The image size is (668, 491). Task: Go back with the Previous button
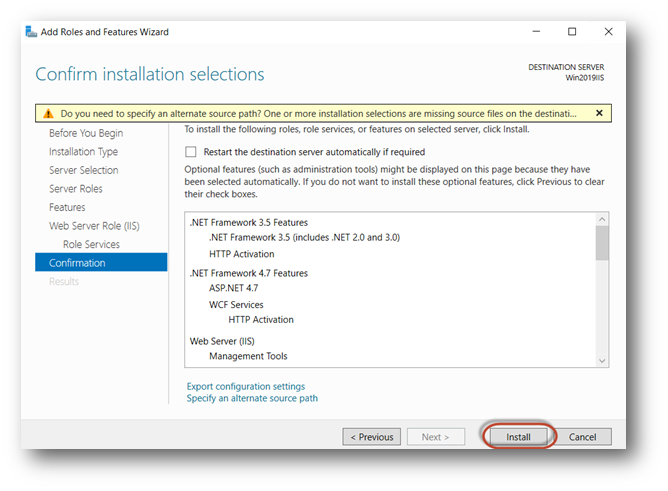(x=371, y=437)
